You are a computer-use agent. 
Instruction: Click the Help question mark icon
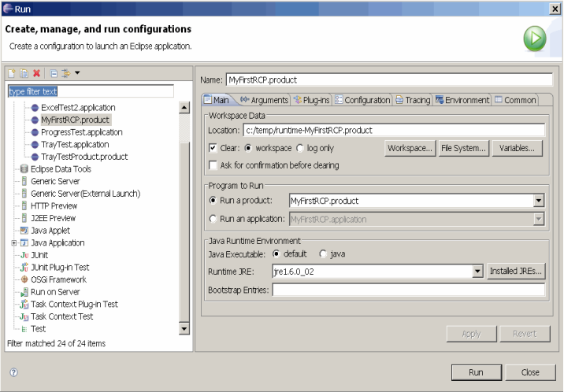pos(13,372)
